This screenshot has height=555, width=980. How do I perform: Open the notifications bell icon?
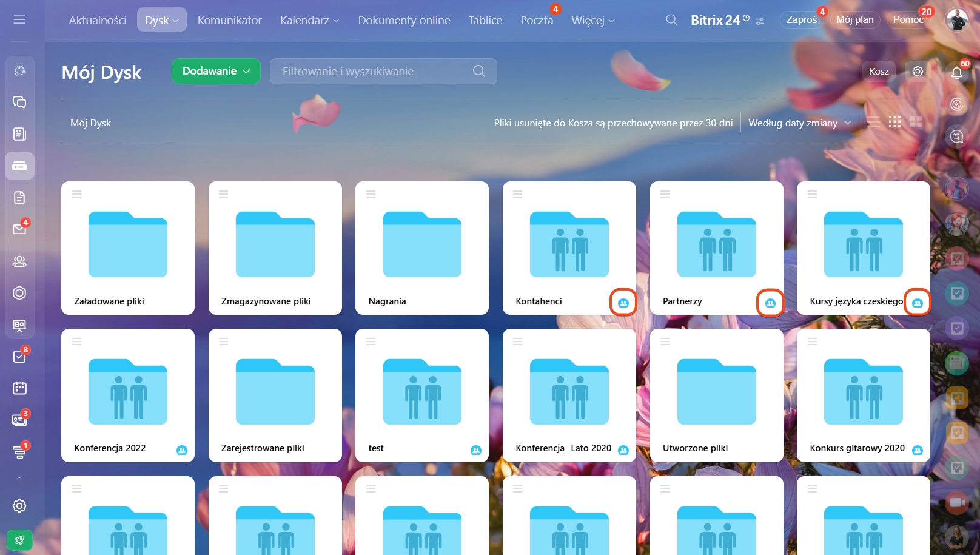[x=957, y=73]
